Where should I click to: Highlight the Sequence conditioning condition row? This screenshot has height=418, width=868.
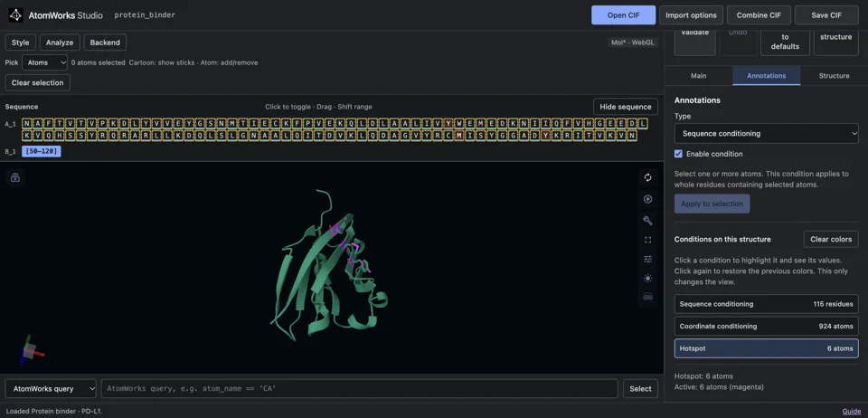(766, 304)
